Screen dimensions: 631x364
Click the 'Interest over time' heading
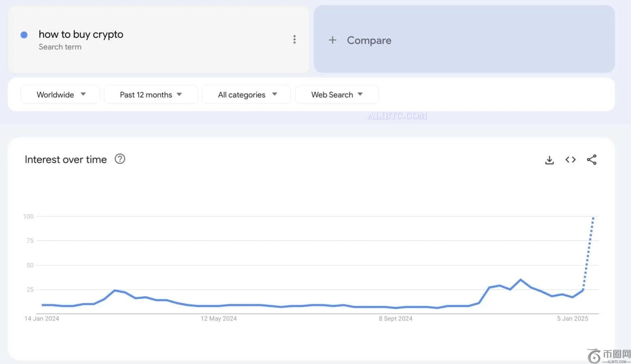[66, 159]
